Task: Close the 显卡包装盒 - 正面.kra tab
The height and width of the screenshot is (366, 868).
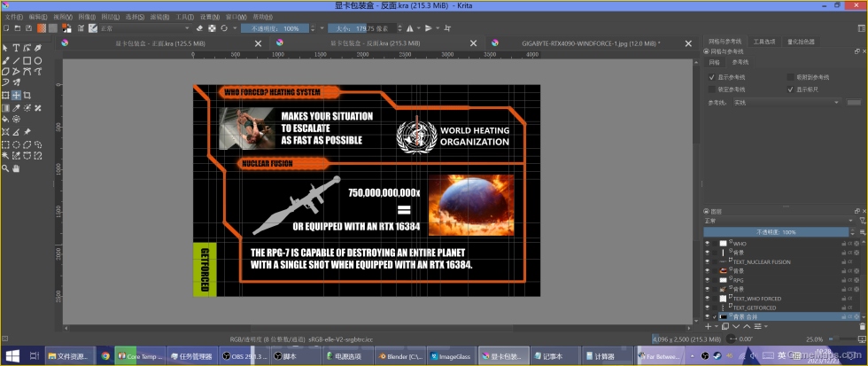Action: point(258,43)
